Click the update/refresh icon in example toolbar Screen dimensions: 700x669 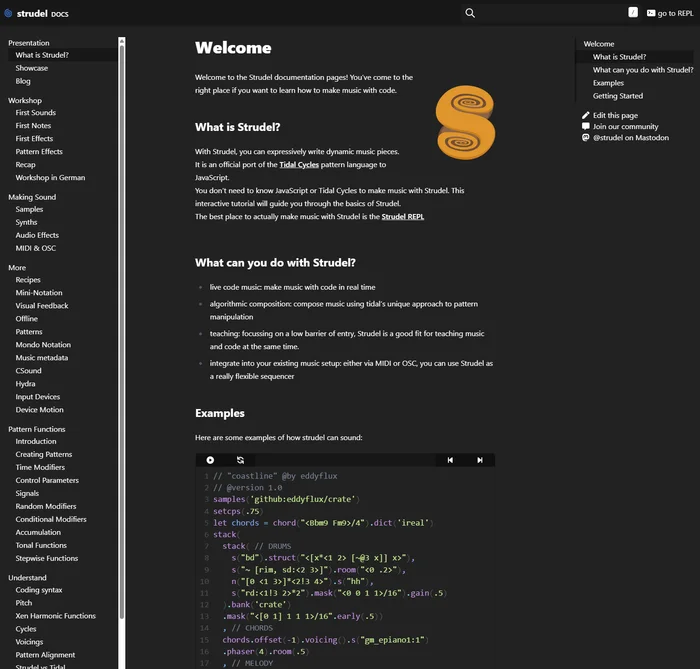tap(240, 460)
